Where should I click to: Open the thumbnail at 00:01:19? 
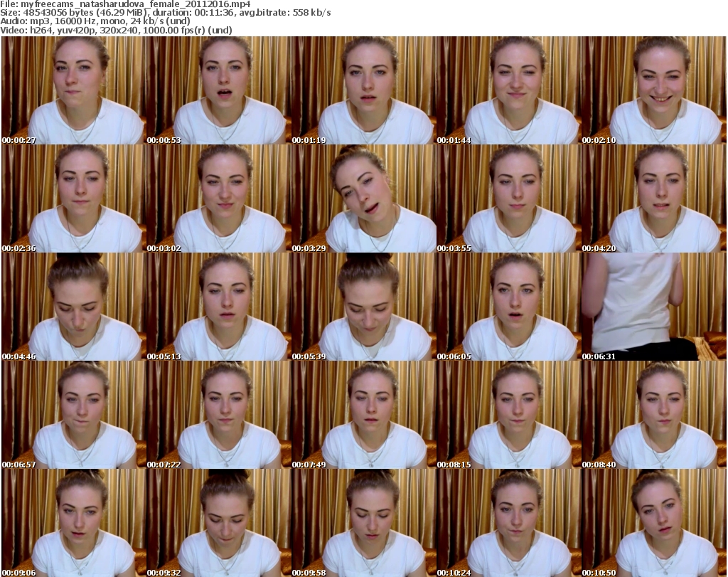363,90
